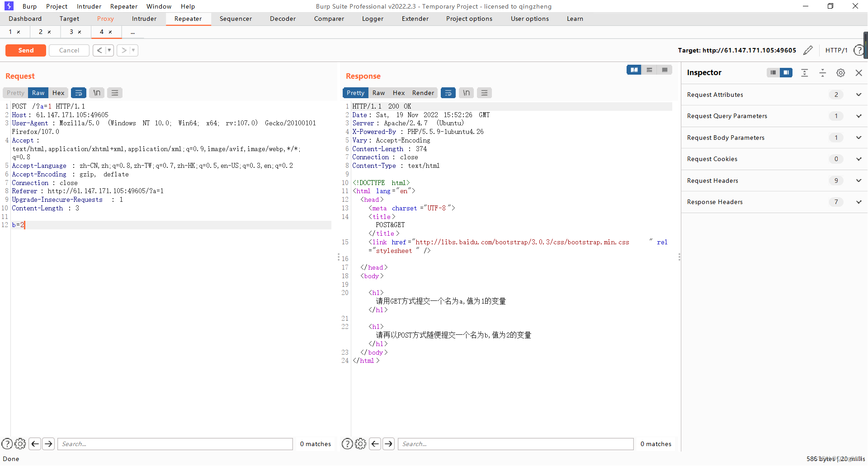Go to previous match in Request search

35,444
